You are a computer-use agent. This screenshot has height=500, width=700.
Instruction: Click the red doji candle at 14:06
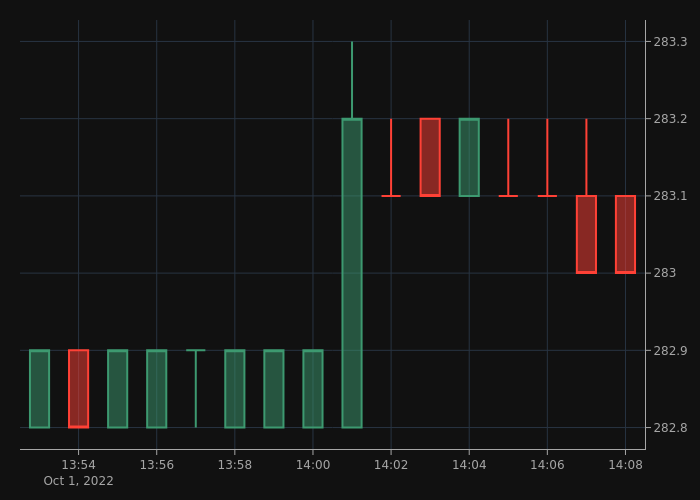coord(547,158)
